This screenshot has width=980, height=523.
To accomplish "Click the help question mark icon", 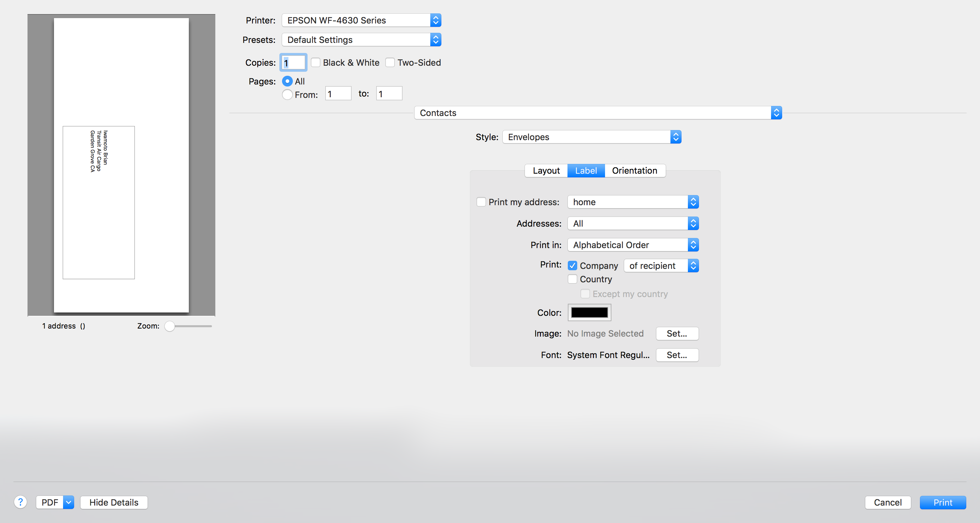I will [x=20, y=502].
